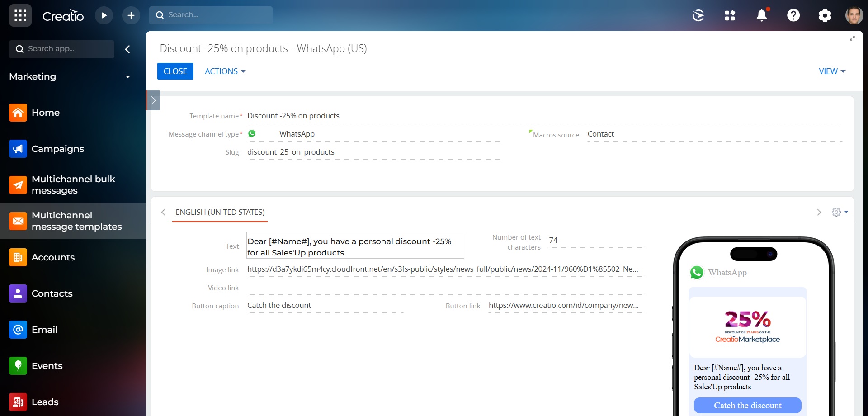Open the system designer gear icon
Viewport: 868px width, 416px height.
click(825, 15)
